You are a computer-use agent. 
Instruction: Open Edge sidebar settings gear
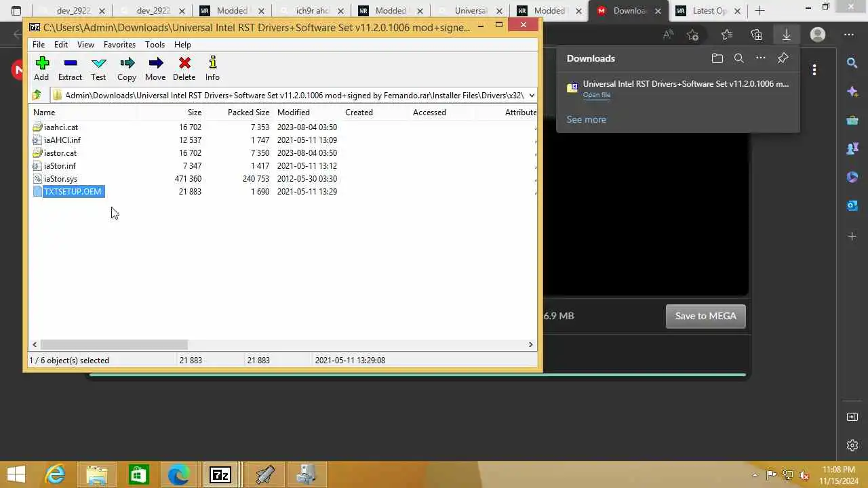point(852,445)
